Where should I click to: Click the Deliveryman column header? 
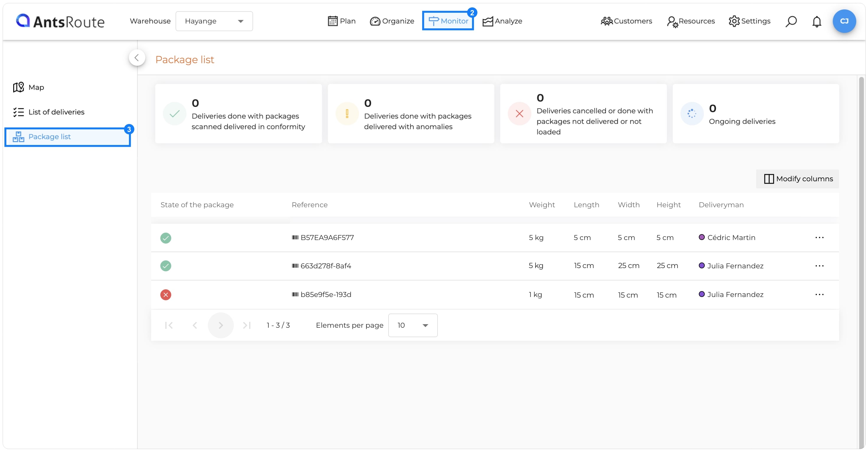pyautogui.click(x=721, y=205)
